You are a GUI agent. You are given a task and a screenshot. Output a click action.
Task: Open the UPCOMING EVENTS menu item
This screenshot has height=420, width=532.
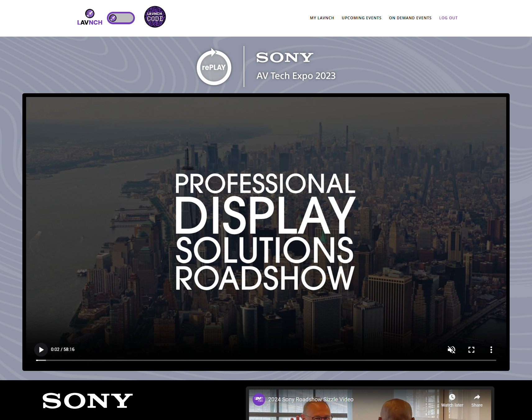click(361, 18)
